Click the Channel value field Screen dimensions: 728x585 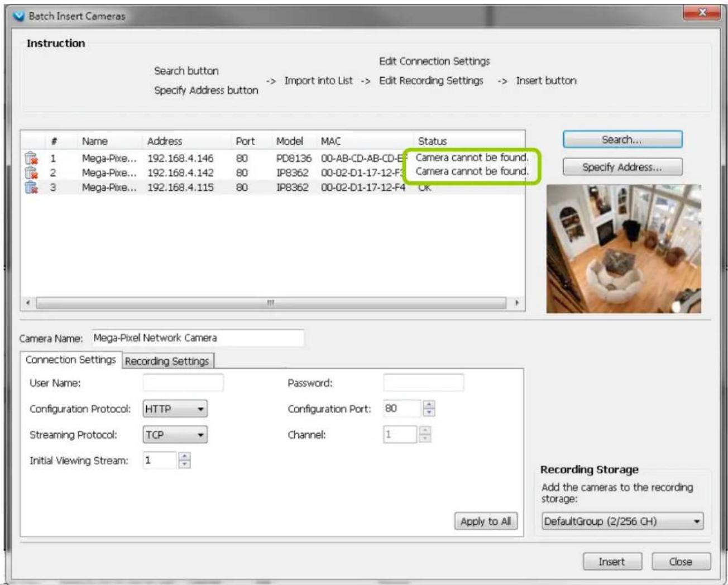pos(400,434)
